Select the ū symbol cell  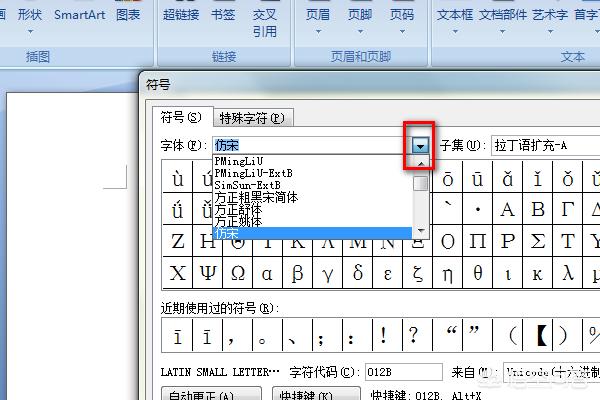click(478, 177)
